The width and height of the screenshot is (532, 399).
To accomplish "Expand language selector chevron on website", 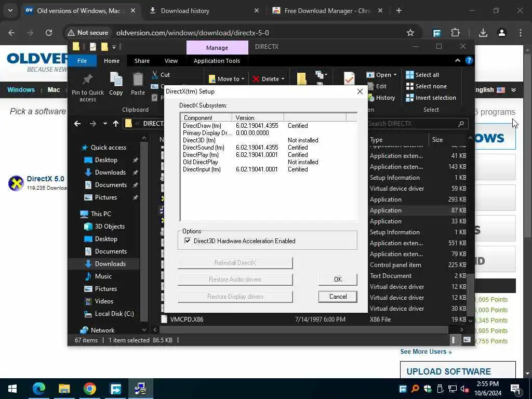I will (x=513, y=90).
